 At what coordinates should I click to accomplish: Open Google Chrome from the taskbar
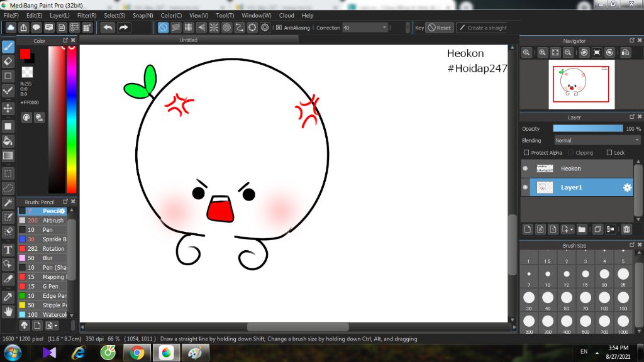click(136, 353)
